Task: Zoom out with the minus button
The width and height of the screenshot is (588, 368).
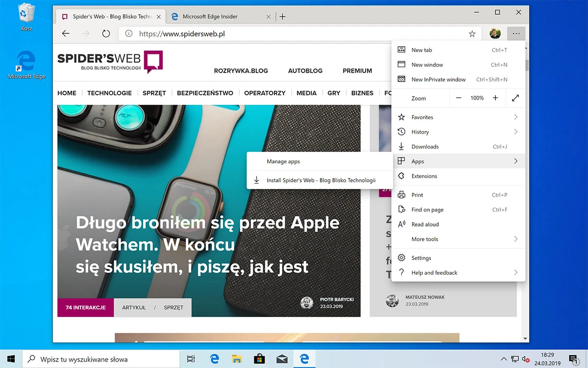Action: click(459, 98)
